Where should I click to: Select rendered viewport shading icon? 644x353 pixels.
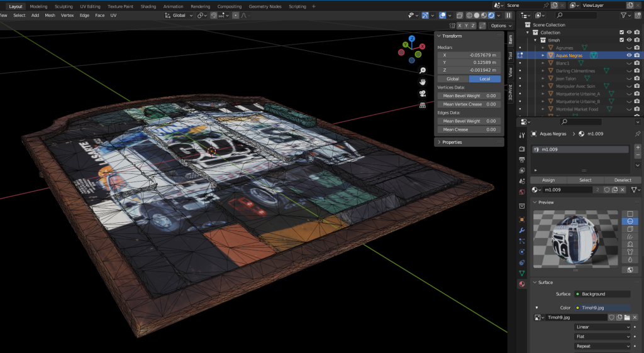[x=491, y=15]
